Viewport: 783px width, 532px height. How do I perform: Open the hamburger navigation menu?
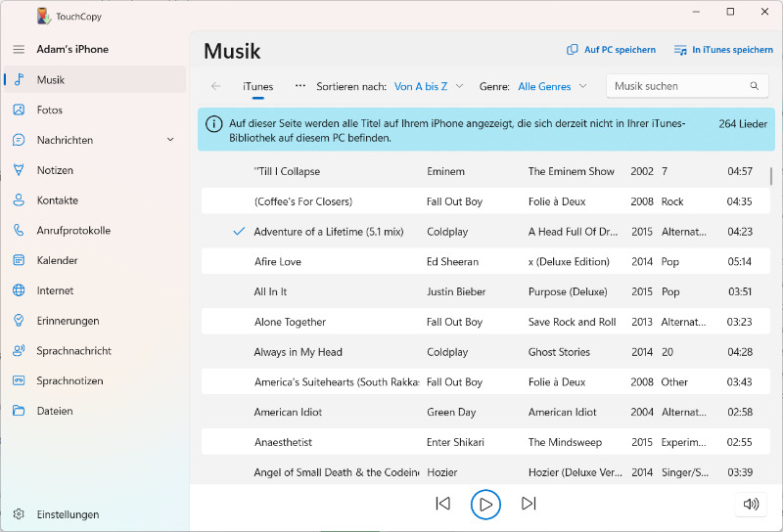[19, 50]
